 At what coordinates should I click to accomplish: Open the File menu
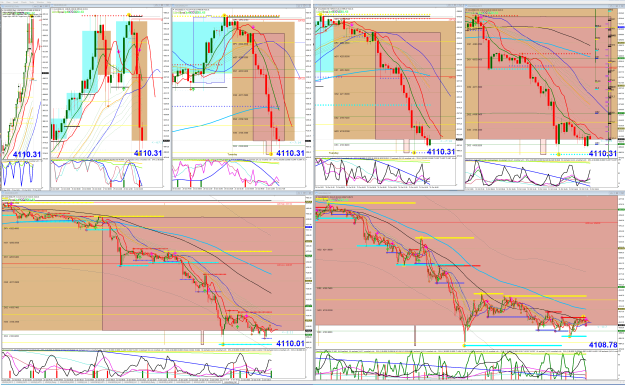point(2,2)
